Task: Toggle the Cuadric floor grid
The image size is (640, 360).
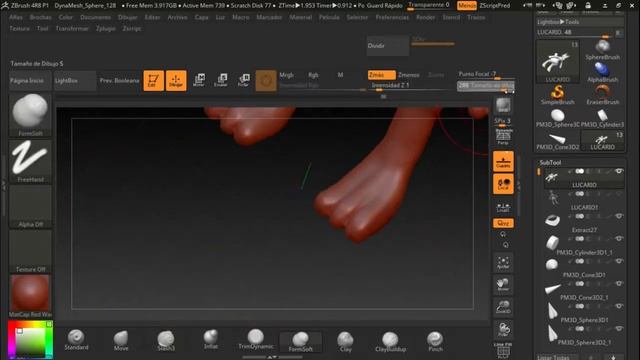Action: [x=503, y=161]
